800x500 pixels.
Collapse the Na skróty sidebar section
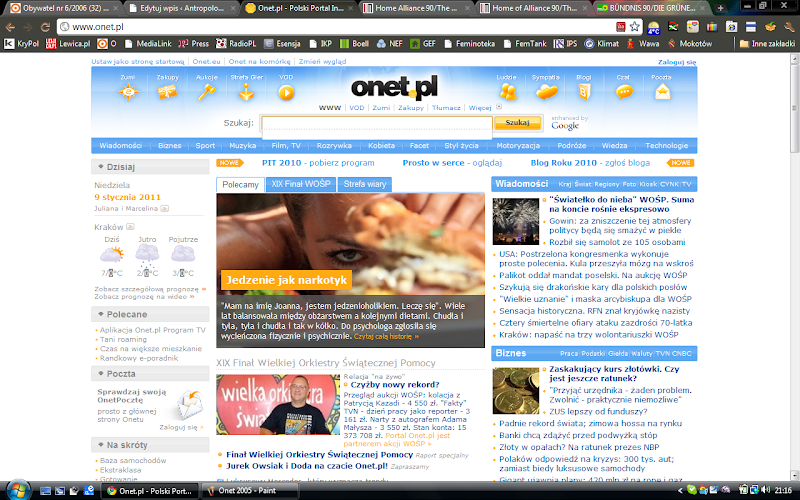tap(101, 444)
